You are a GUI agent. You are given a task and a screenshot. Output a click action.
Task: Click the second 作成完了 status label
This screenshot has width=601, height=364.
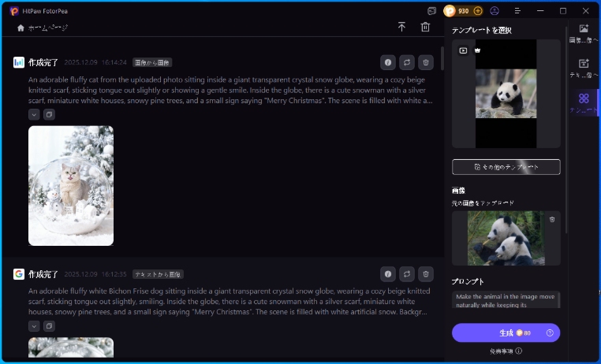tap(43, 274)
